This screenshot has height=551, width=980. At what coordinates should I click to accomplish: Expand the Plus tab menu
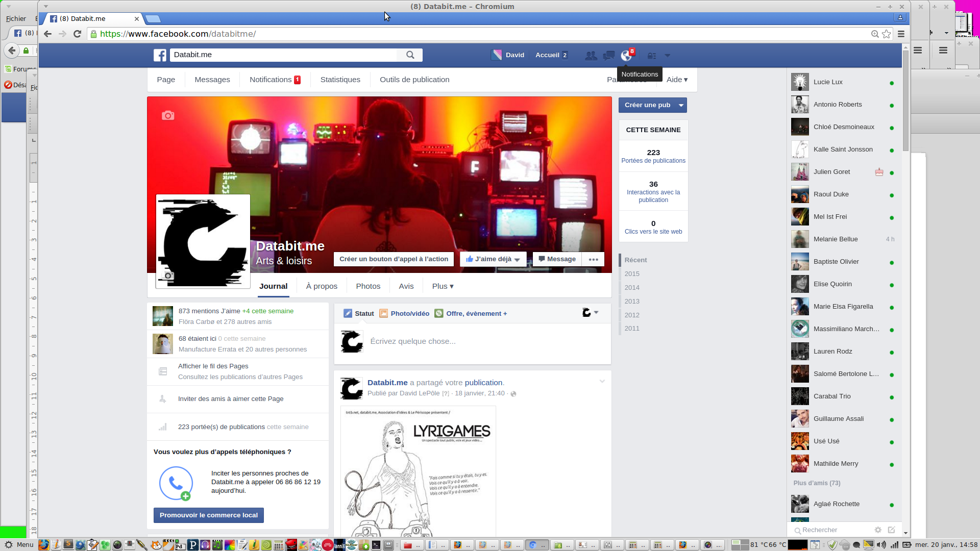pos(443,286)
